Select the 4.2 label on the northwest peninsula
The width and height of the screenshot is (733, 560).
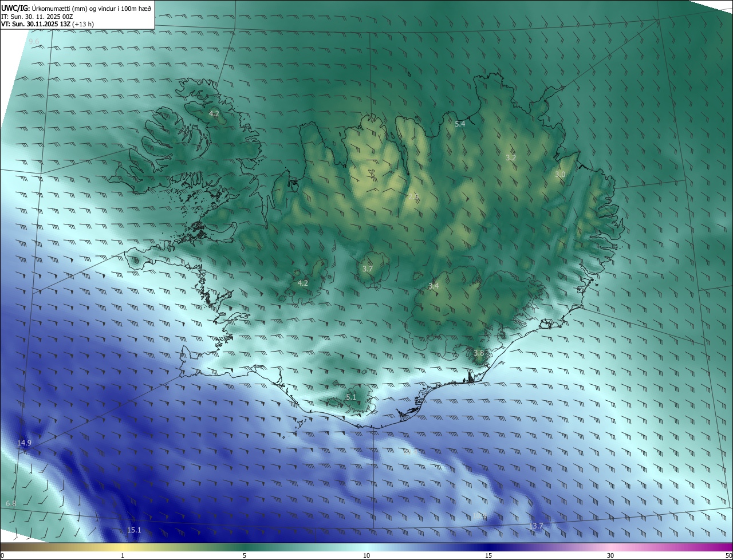(214, 114)
